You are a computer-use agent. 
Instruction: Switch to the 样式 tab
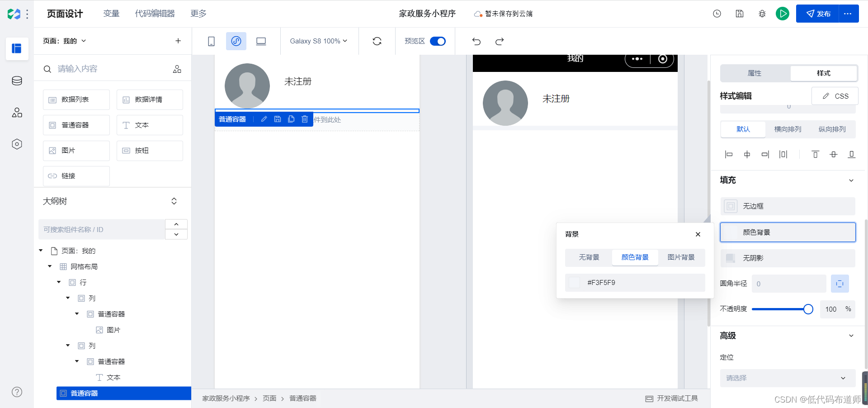pos(824,73)
